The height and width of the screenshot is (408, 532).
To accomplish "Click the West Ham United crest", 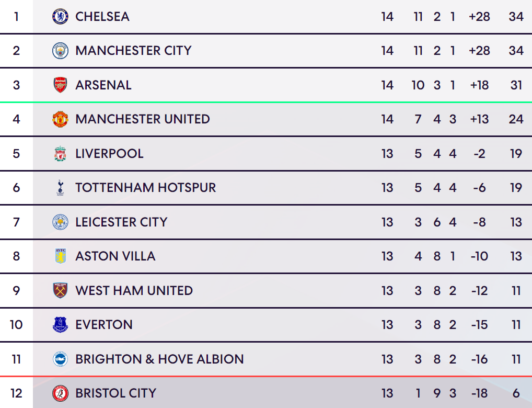I will click(60, 290).
